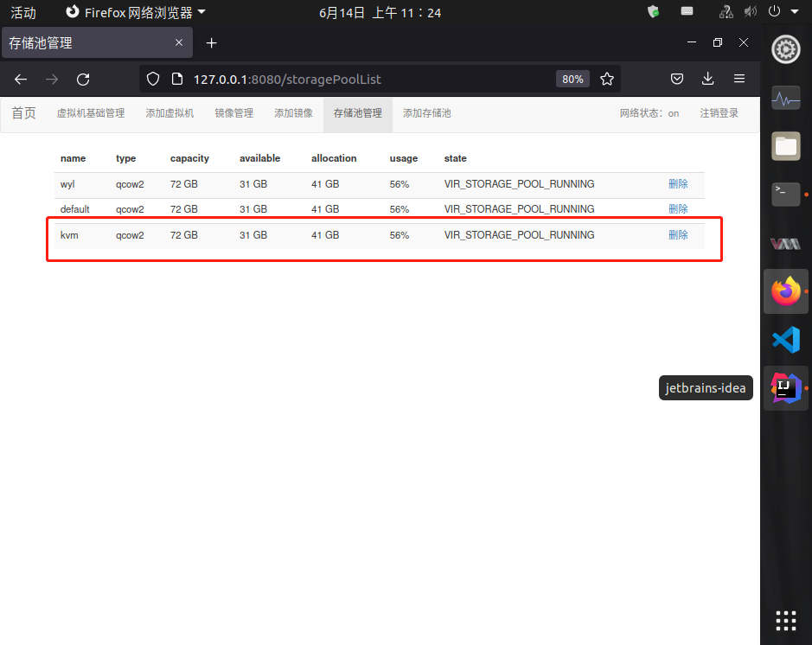Viewport: 812px width, 645px height.
Task: Select the default pool name cell
Action: tap(74, 209)
